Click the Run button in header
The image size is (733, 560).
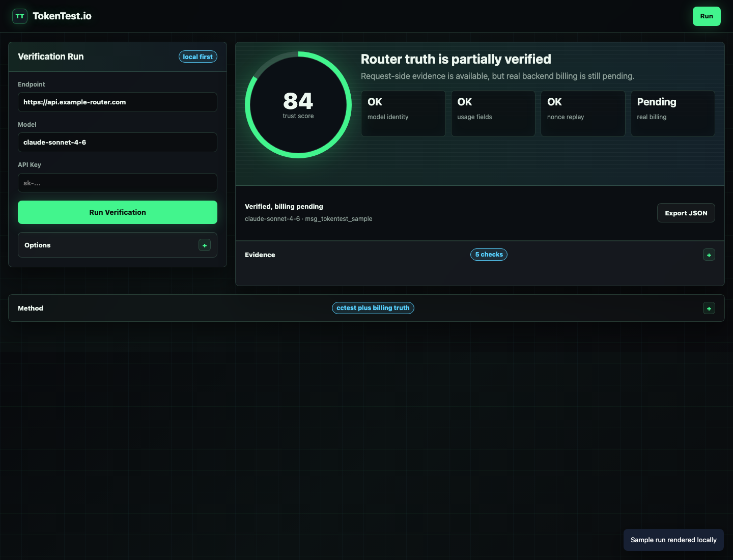point(707,16)
